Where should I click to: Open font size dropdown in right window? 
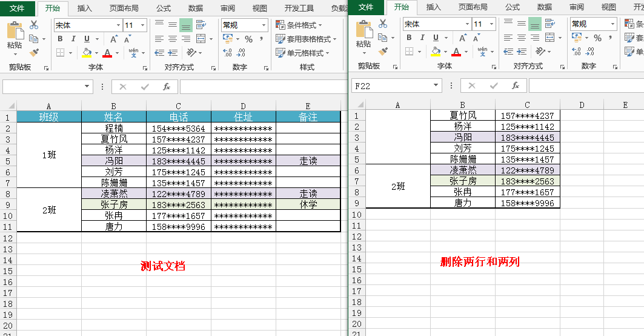pyautogui.click(x=491, y=24)
